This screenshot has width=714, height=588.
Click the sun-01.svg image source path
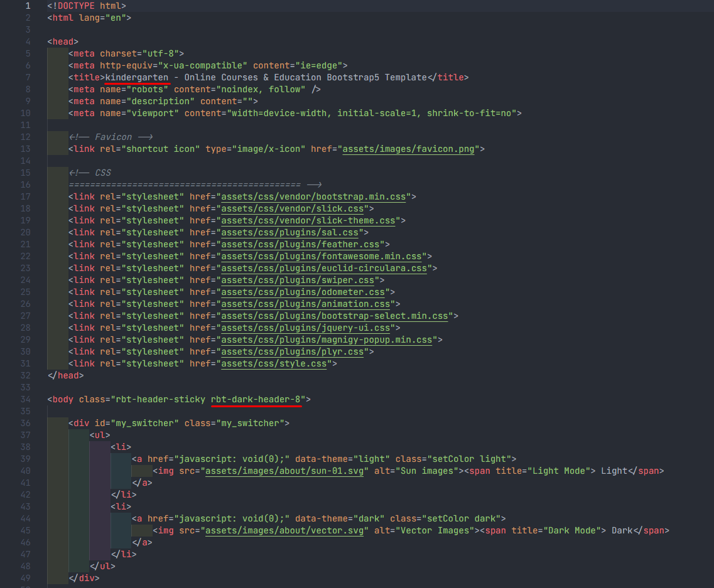coord(284,471)
